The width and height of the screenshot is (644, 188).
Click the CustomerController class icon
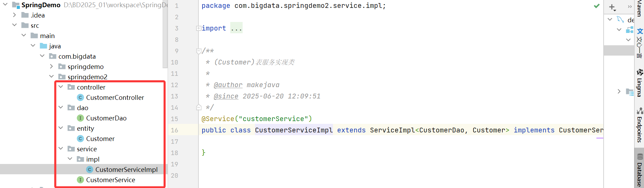80,97
